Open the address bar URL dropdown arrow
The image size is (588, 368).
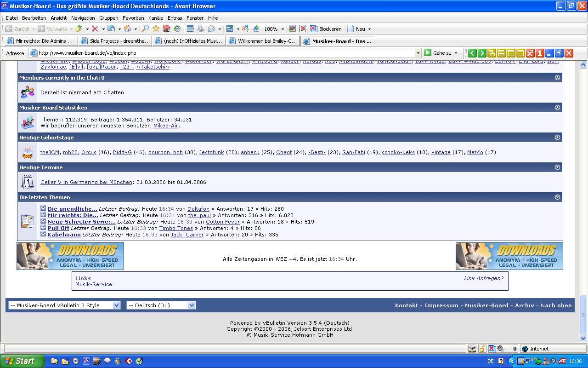pos(418,53)
